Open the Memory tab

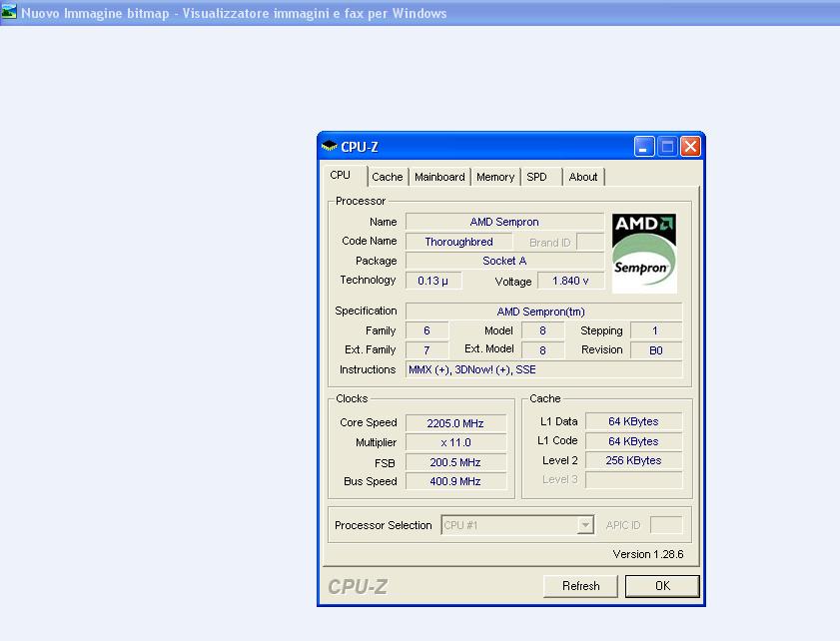(495, 177)
